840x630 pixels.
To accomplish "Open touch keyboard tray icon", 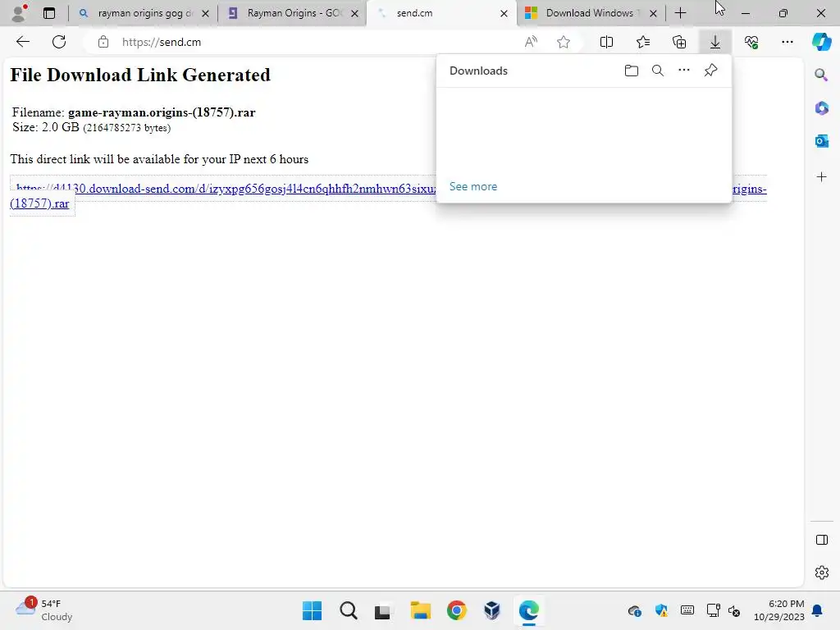I will tap(687, 610).
